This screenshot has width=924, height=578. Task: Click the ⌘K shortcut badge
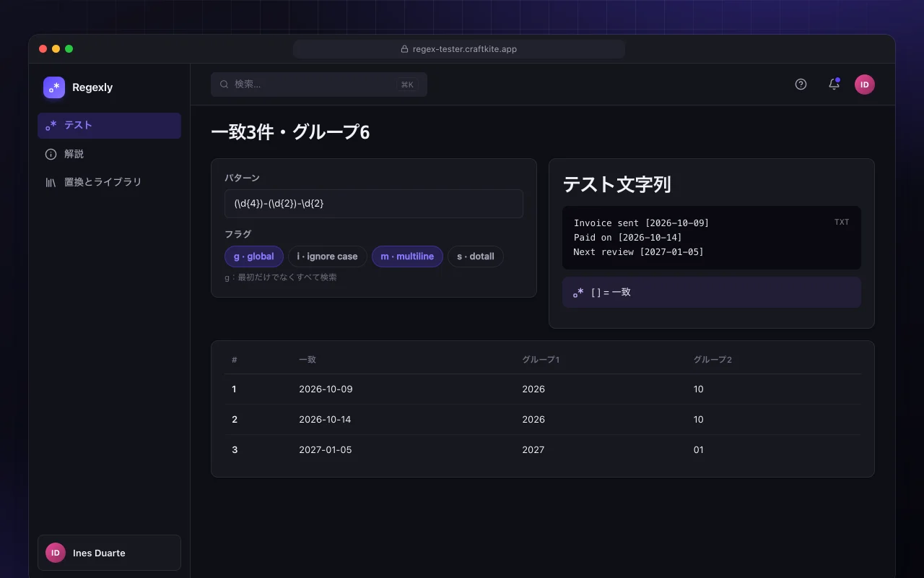407,85
